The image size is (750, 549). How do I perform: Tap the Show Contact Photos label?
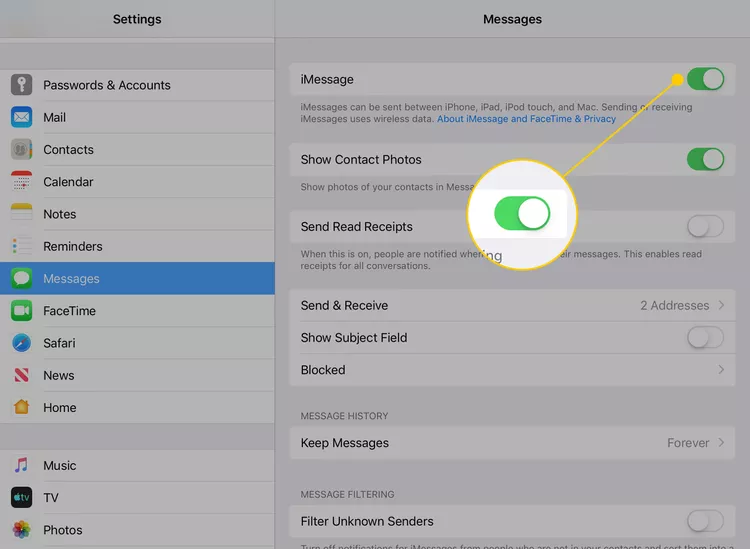[x=361, y=159]
